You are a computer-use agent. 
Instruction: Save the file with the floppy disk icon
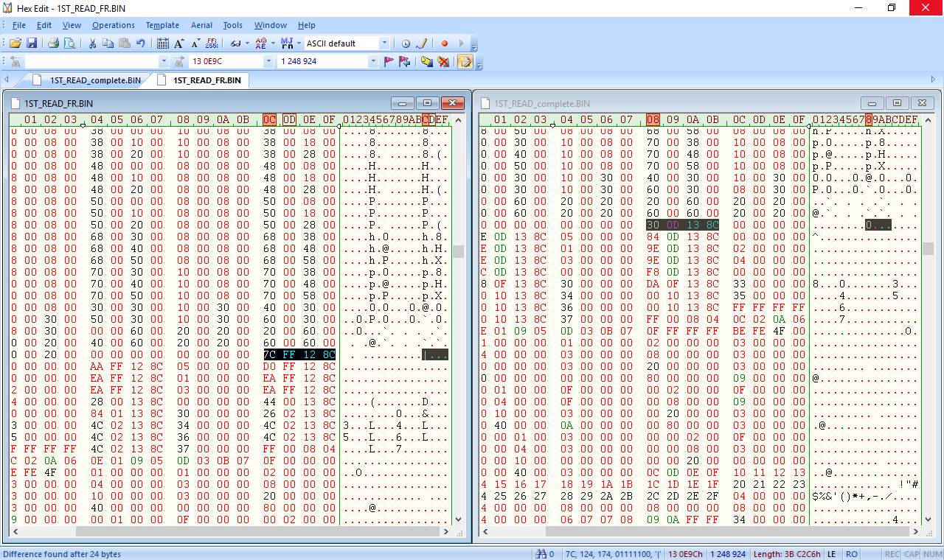32,43
